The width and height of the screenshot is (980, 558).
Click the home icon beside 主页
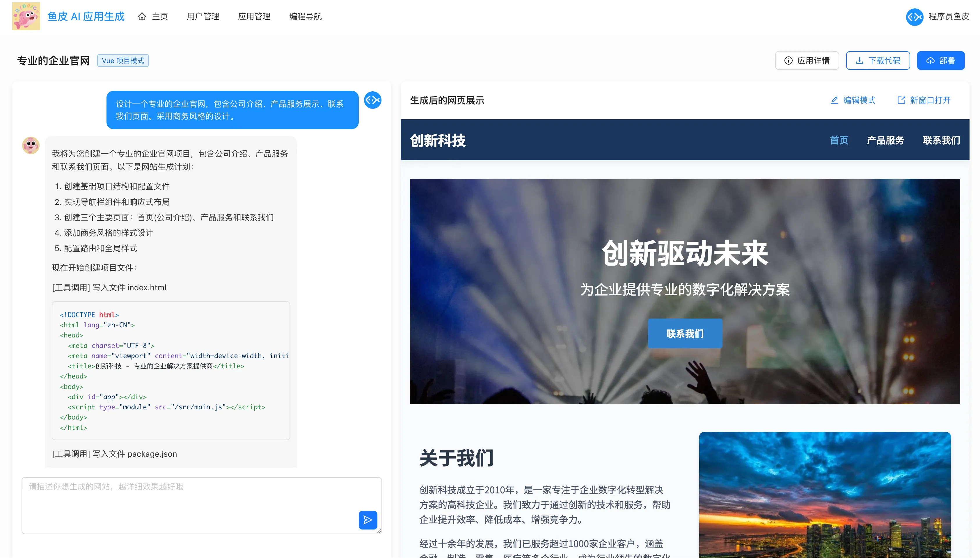click(x=142, y=17)
